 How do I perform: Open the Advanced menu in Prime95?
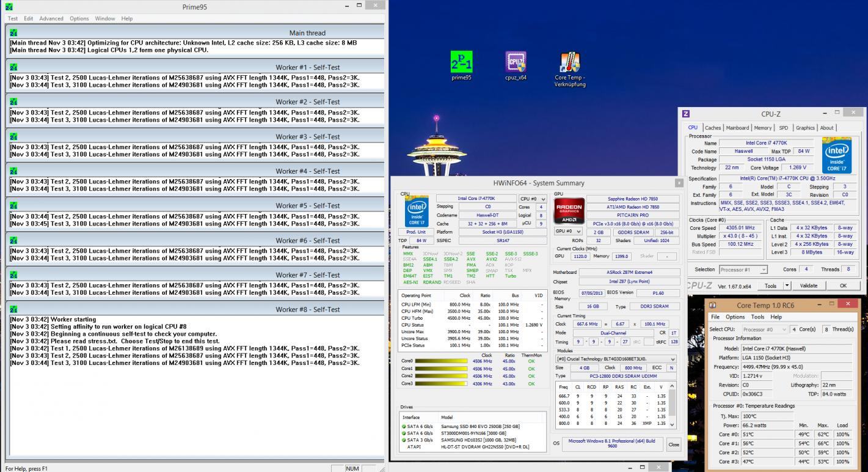pos(51,18)
